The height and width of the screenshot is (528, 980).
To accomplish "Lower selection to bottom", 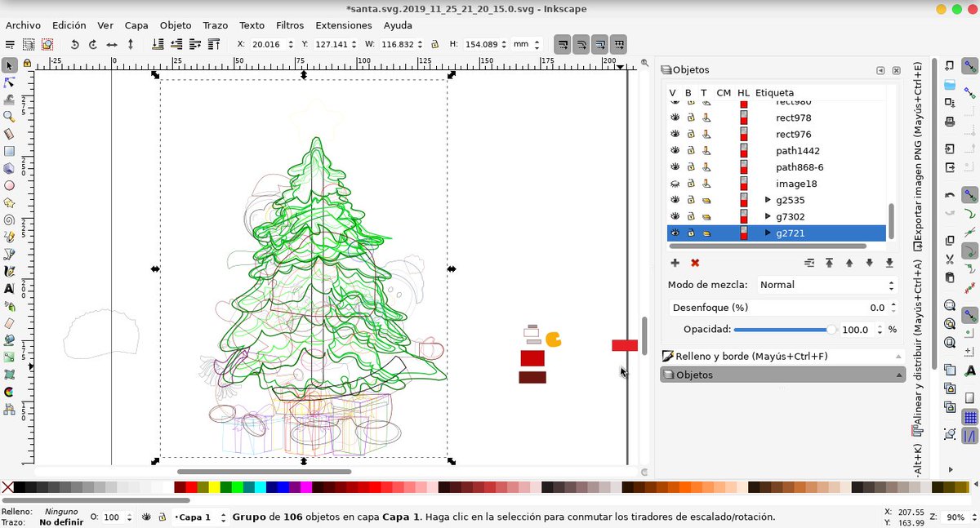I will click(158, 44).
